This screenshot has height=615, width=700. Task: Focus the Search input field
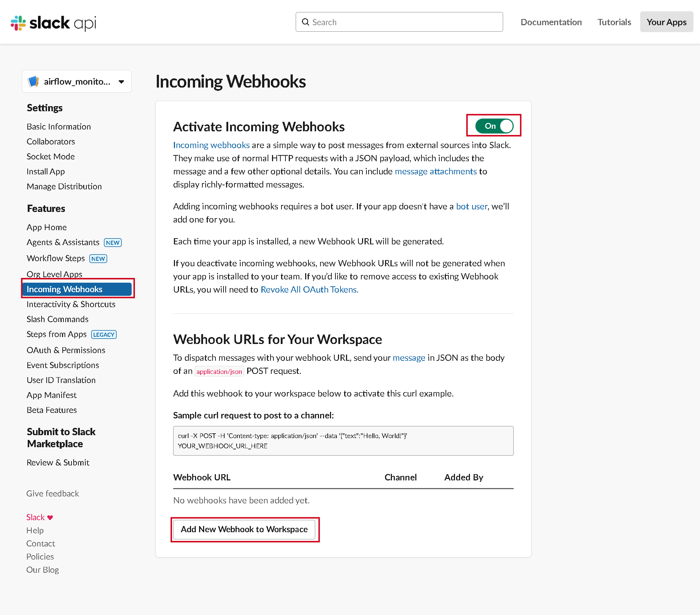coord(399,22)
